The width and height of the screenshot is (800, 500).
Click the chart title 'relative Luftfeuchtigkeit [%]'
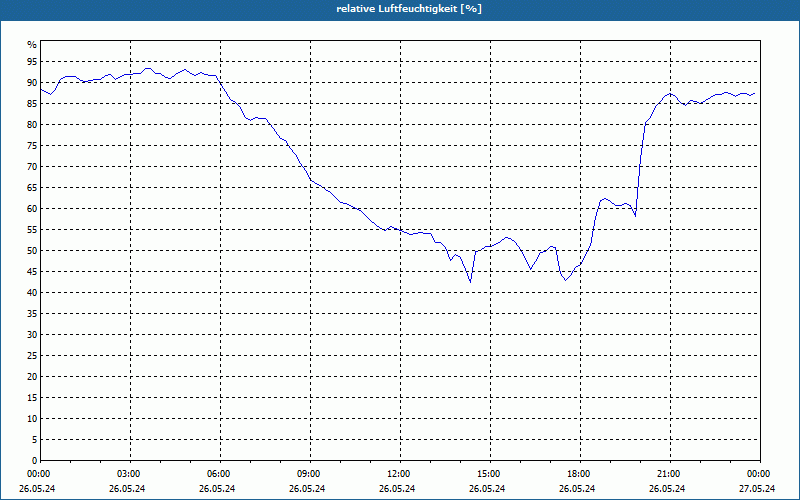pyautogui.click(x=409, y=9)
